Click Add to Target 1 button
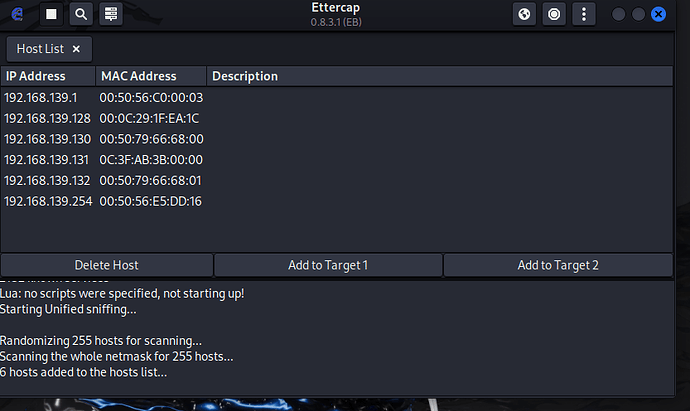 [328, 265]
